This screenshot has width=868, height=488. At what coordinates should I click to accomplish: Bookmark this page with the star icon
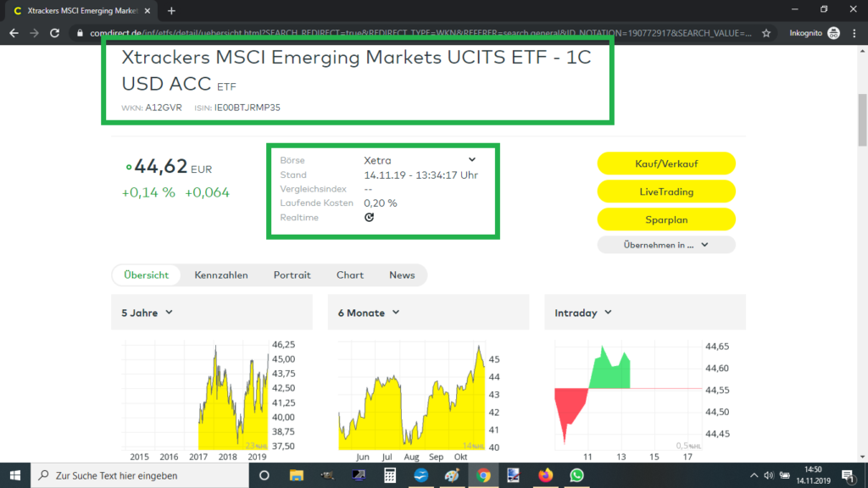(x=766, y=33)
